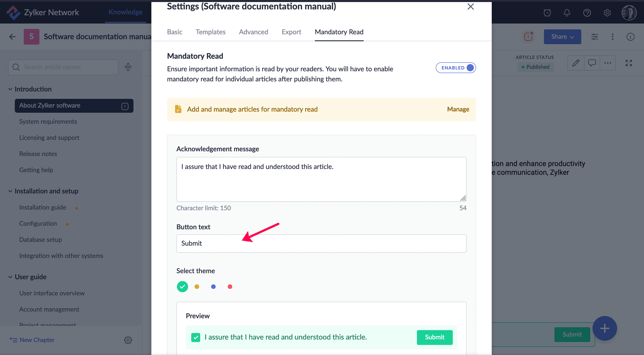This screenshot has height=355, width=644.
Task: Open the recent activity clock icon
Action: point(547,13)
